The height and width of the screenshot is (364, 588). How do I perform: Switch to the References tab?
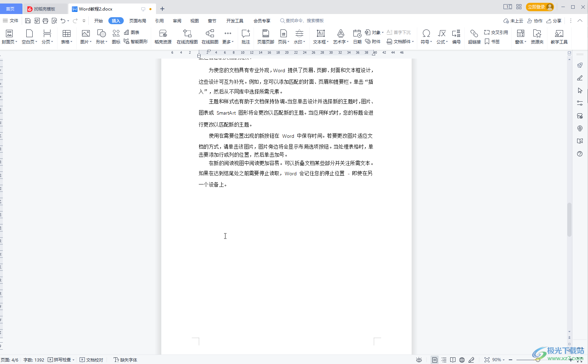pyautogui.click(x=160, y=21)
